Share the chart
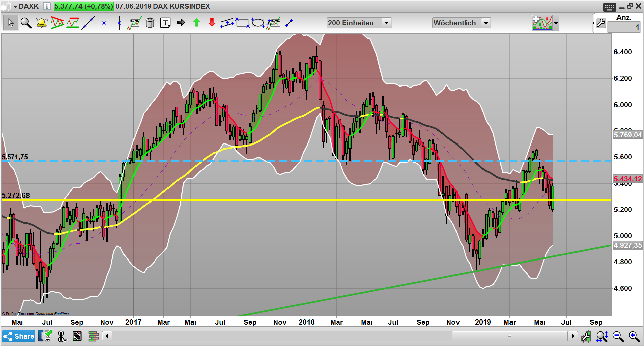The height and width of the screenshot is (346, 644). tap(18, 336)
